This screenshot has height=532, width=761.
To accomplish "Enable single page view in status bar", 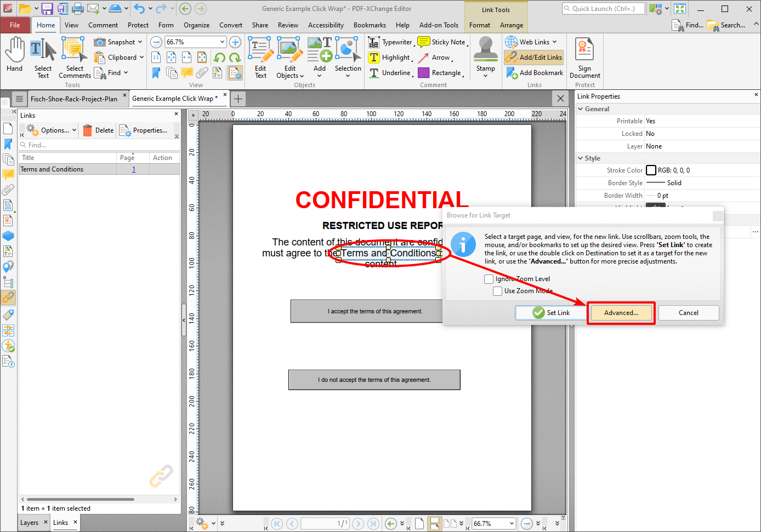I will pyautogui.click(x=419, y=523).
